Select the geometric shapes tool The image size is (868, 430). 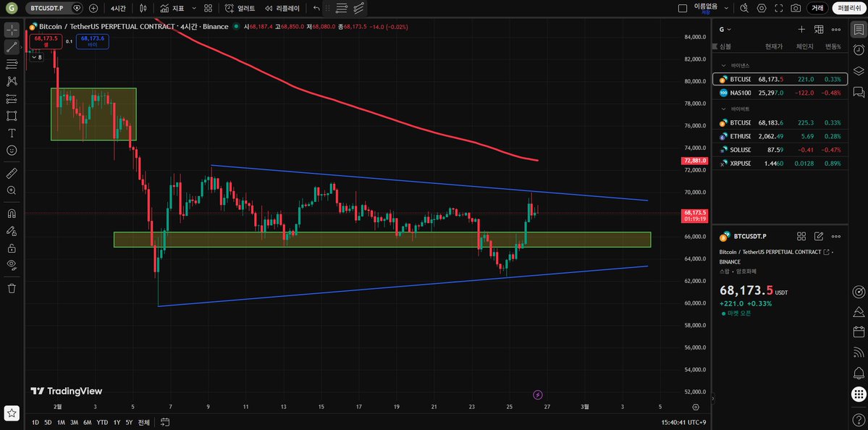point(12,117)
